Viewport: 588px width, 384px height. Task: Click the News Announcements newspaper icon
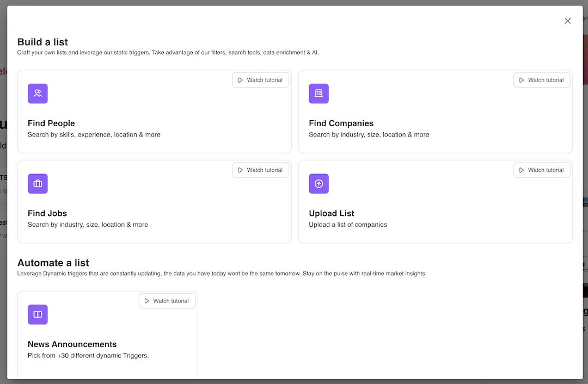[38, 314]
